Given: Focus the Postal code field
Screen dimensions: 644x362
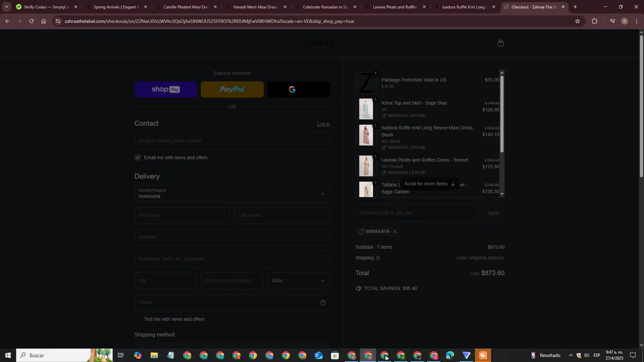Looking at the screenshot, I should pos(232,281).
